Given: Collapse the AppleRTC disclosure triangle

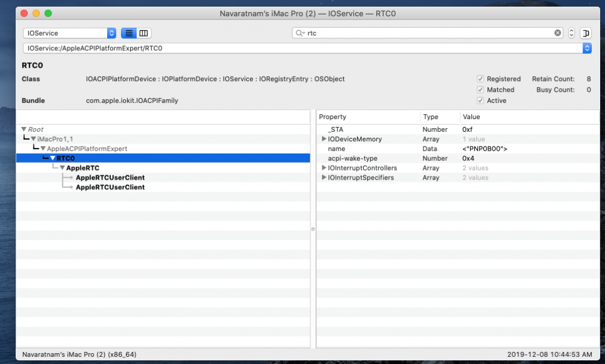Looking at the screenshot, I should pos(62,167).
